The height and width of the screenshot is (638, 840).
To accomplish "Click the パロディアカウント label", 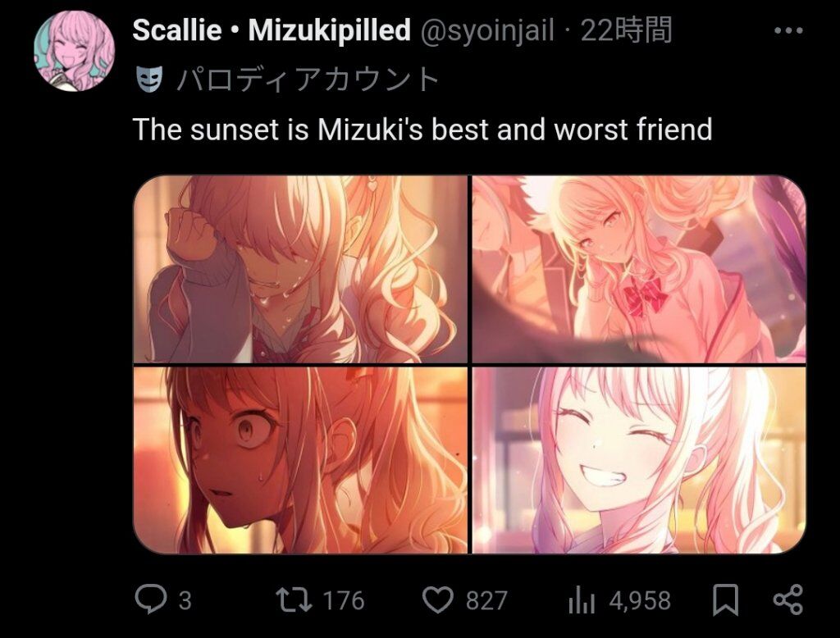I will point(308,80).
